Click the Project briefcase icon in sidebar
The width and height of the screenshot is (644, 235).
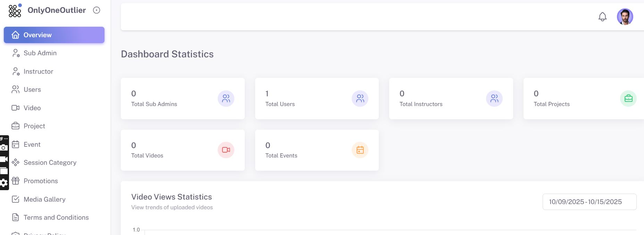tap(16, 126)
